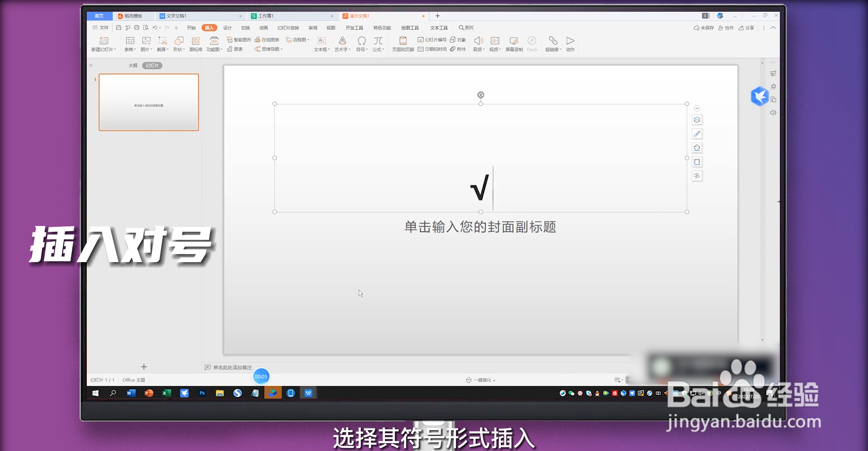
Task: Mute via the speaker icon in right sidebar
Action: click(x=773, y=113)
